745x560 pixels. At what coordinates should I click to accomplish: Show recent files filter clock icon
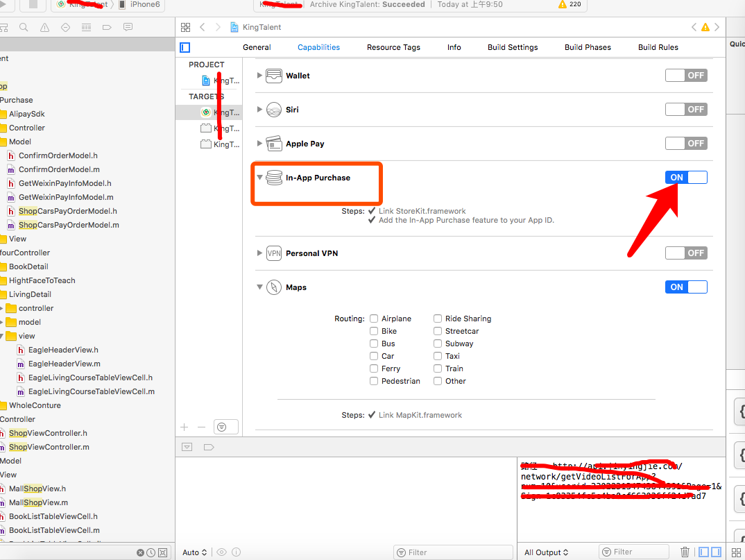151,552
